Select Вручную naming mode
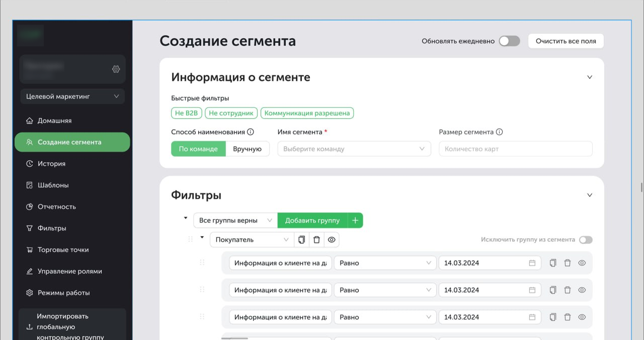 coord(248,149)
